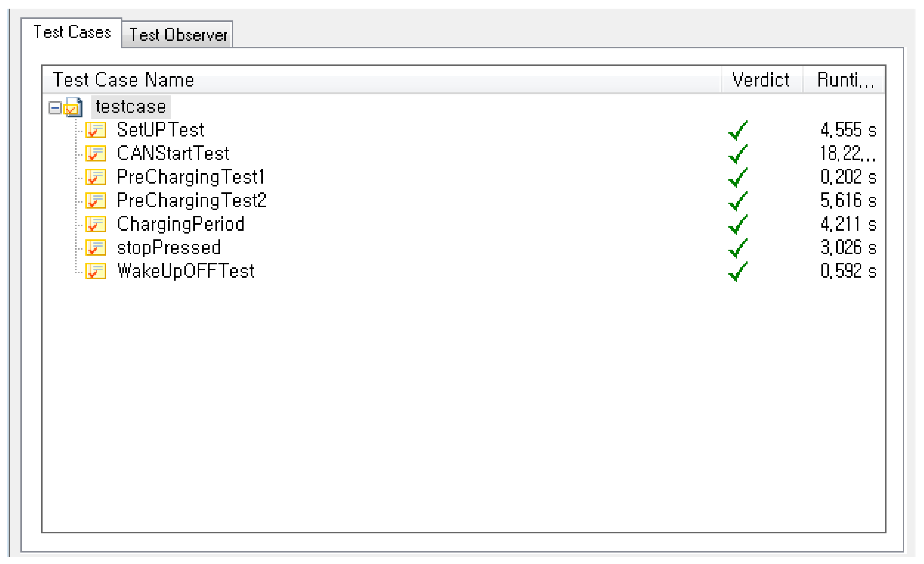This screenshot has width=924, height=564.
Task: Select the stopPressed test case name
Action: [169, 248]
